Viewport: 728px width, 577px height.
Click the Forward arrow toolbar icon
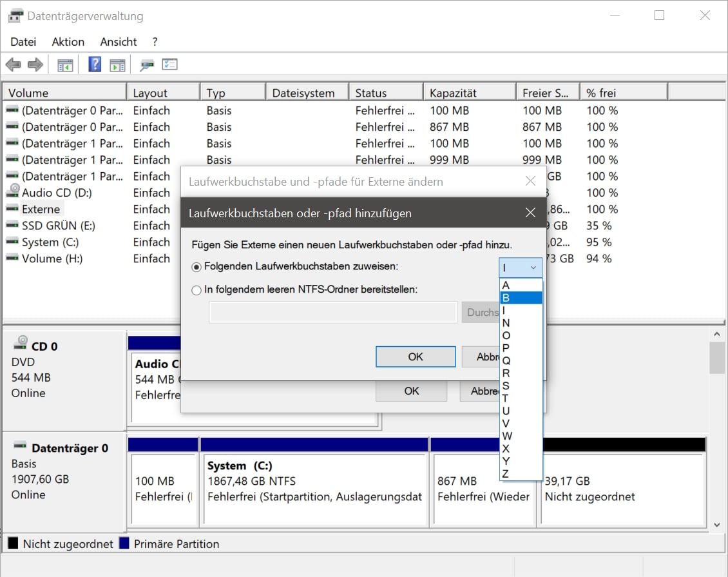pos(35,64)
